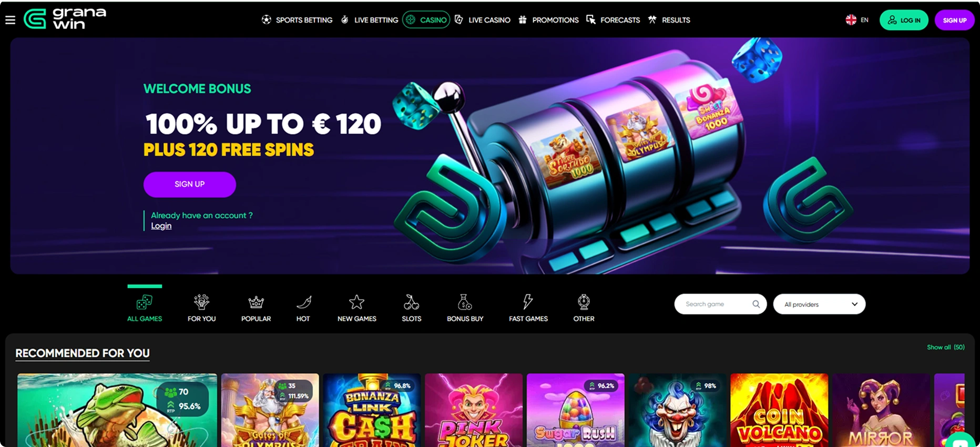Open the EN language selector

(x=857, y=20)
